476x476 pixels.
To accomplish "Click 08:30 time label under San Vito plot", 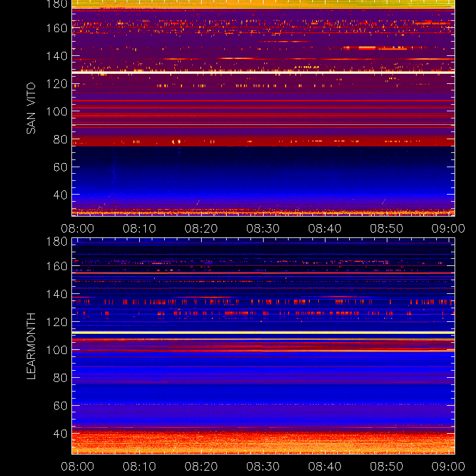I will (263, 228).
